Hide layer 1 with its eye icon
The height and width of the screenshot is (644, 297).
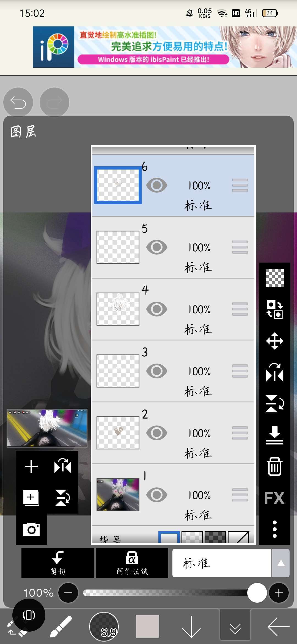(x=157, y=495)
